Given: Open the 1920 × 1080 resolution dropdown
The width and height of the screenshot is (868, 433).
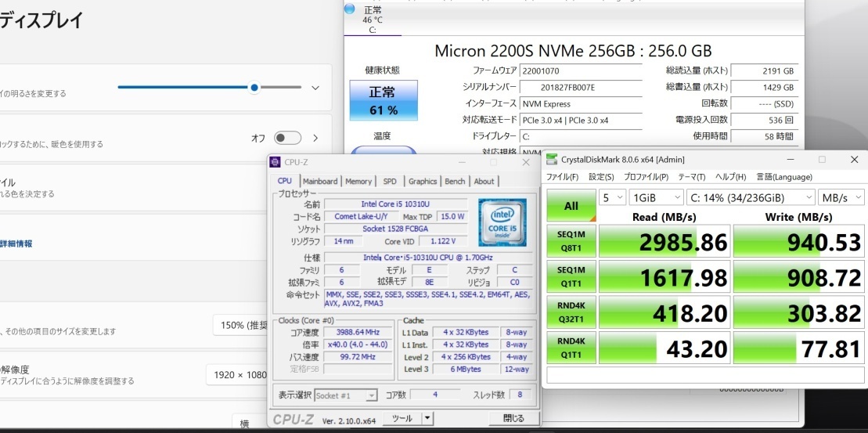Looking at the screenshot, I should 238,375.
